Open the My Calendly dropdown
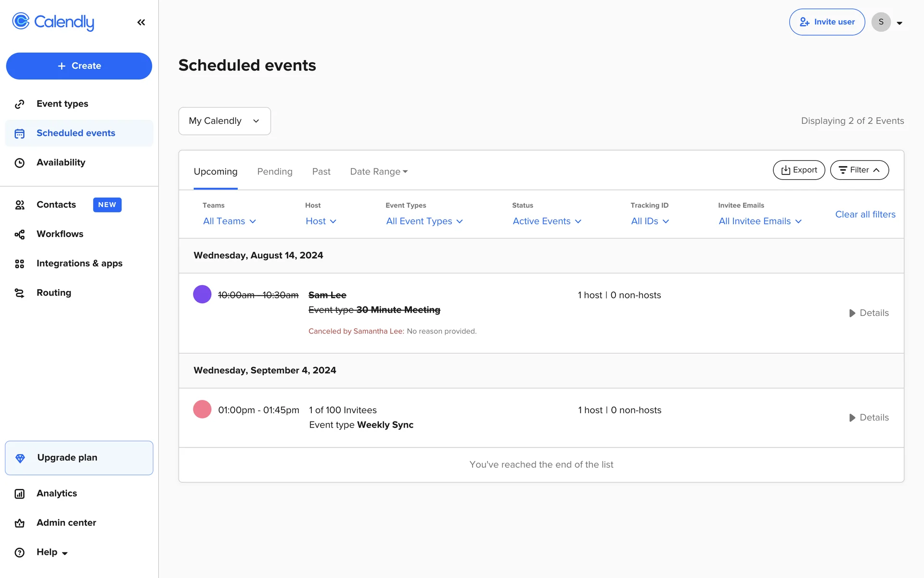 pos(224,121)
